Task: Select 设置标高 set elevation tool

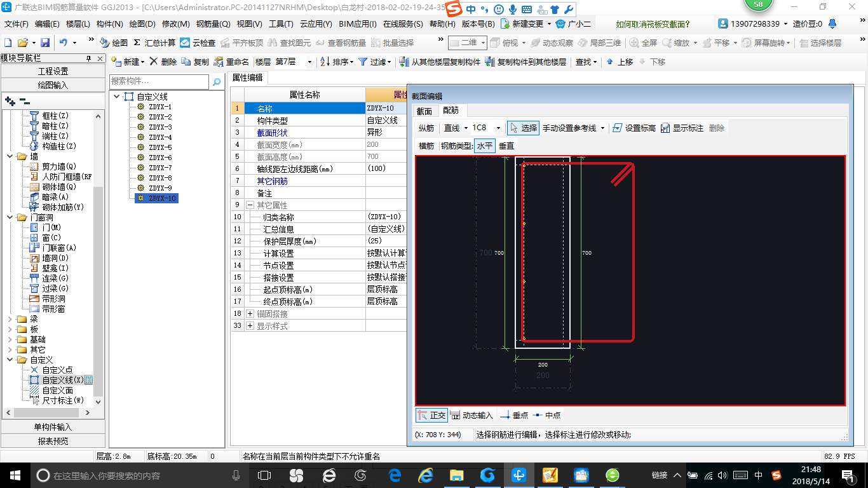Action: (634, 128)
